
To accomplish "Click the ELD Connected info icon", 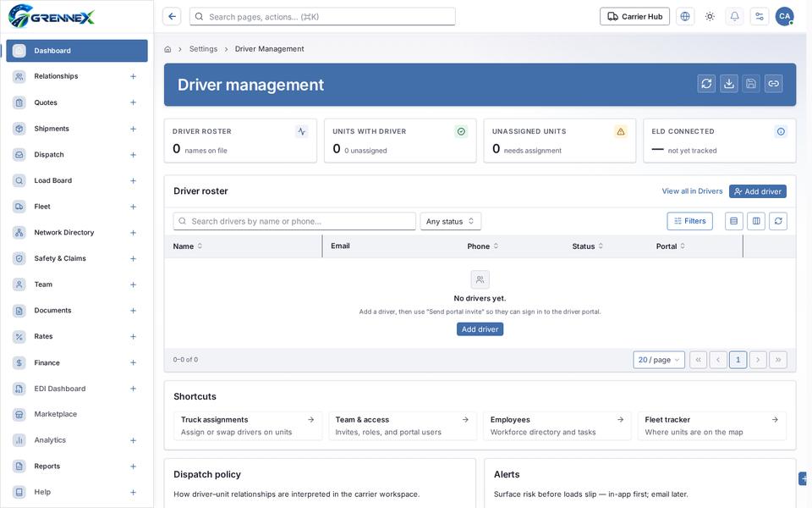I will (x=781, y=132).
